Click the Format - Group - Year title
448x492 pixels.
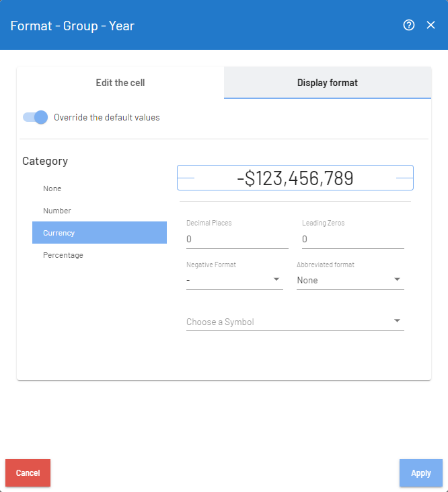pyautogui.click(x=73, y=26)
